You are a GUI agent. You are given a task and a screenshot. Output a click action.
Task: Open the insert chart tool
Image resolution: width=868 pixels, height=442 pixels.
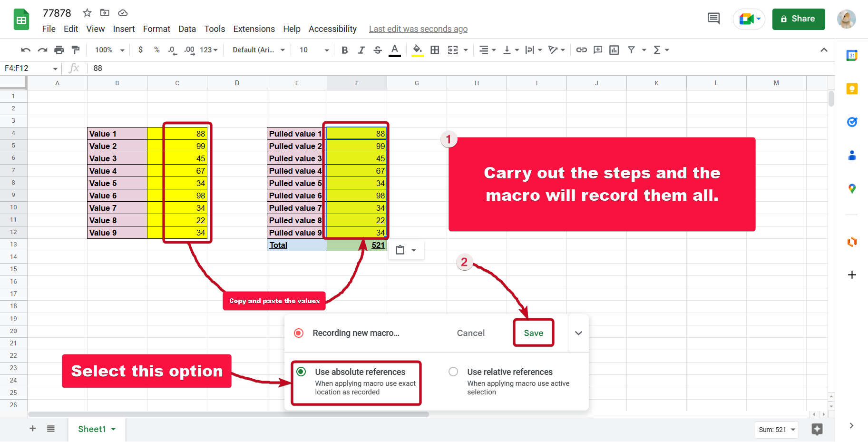coord(614,49)
